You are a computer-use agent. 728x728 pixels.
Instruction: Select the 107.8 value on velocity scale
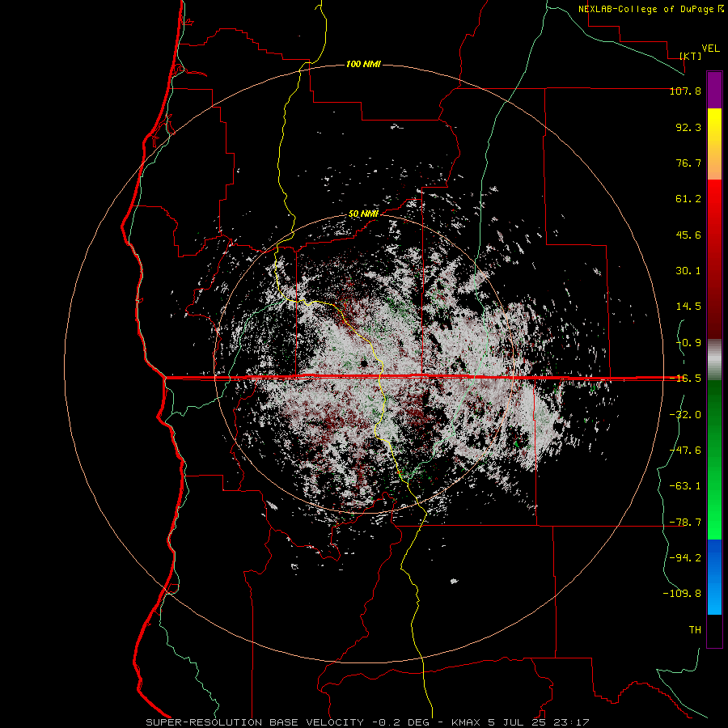(685, 91)
